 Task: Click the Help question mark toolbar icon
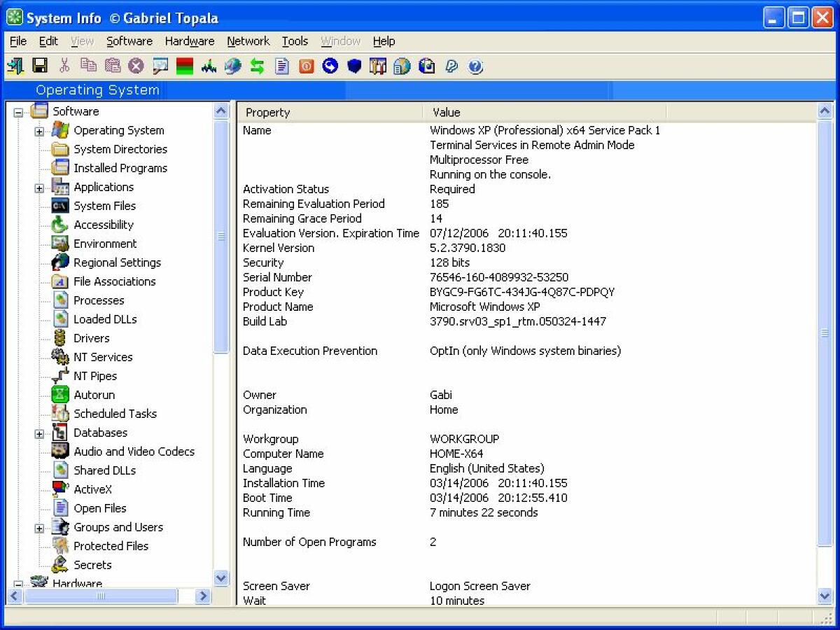[475, 66]
